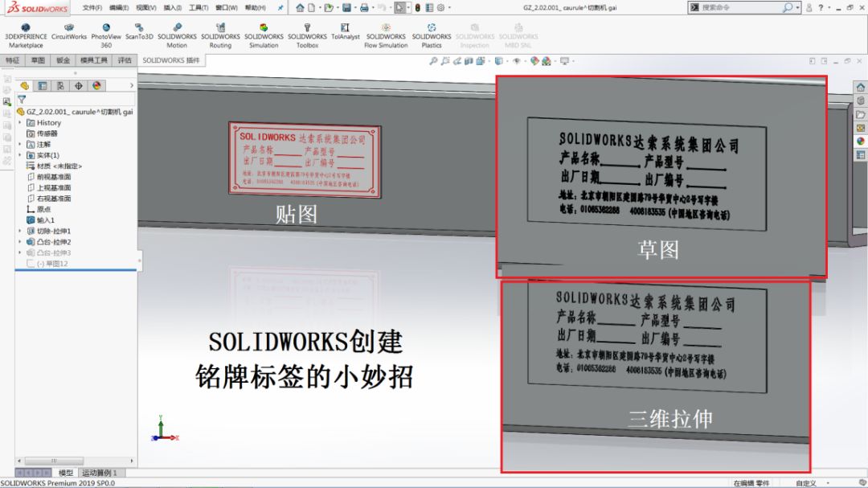Open the task pane home resources icon

pyautogui.click(x=860, y=87)
